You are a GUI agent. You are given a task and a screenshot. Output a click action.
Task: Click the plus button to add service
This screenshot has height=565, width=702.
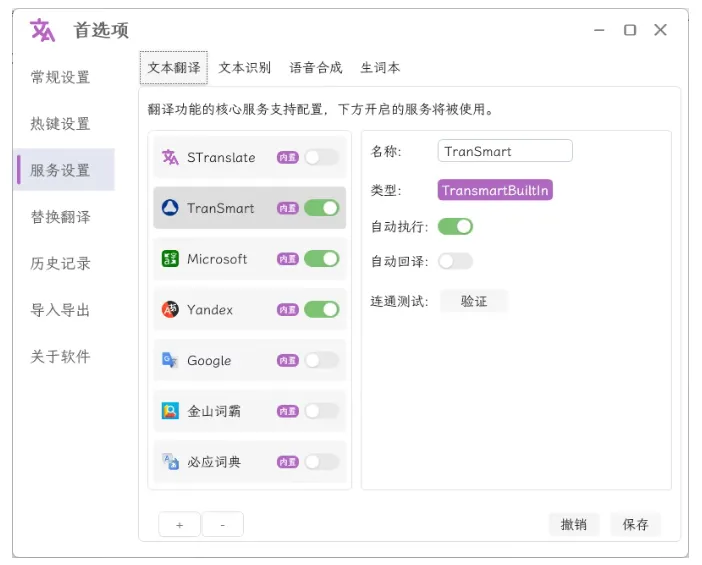(180, 524)
